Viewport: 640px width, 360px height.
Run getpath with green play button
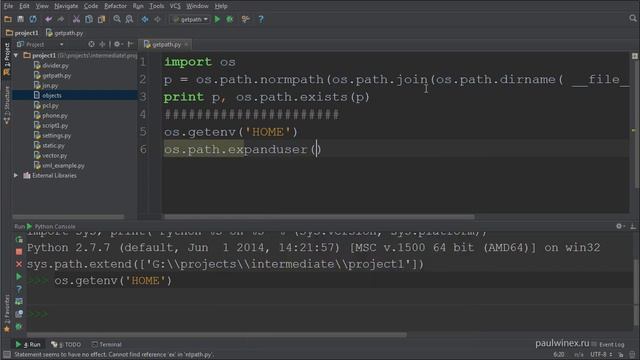[x=217, y=19]
